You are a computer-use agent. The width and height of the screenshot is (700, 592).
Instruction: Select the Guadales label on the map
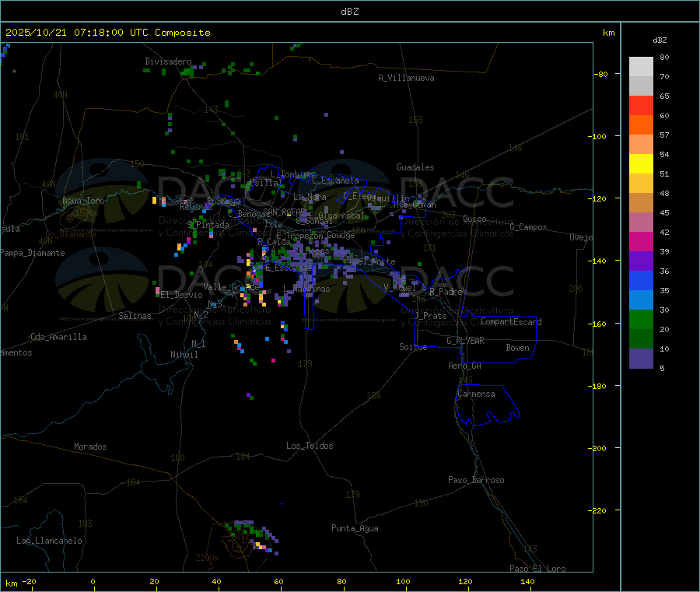(415, 167)
